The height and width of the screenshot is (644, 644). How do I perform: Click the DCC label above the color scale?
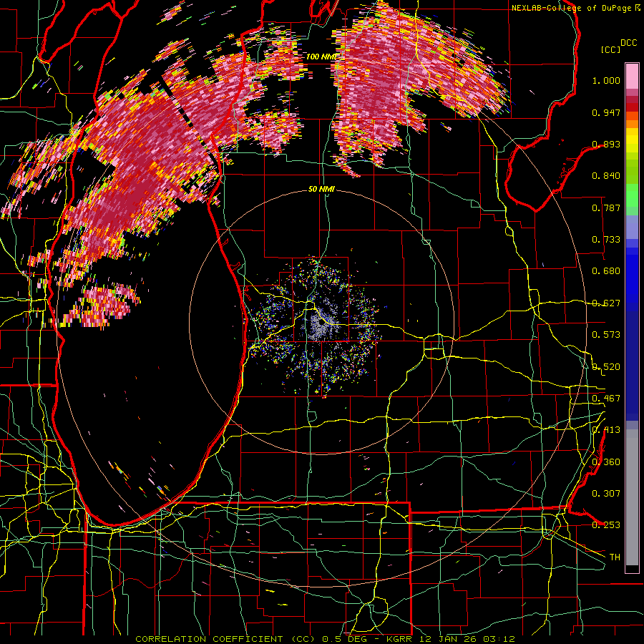(628, 43)
